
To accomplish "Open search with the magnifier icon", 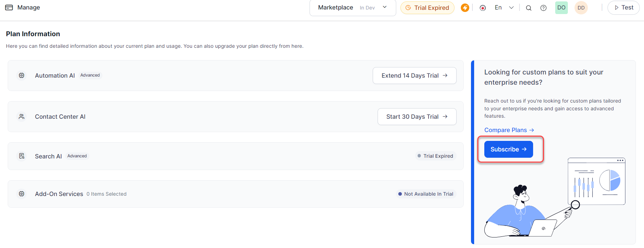I will point(529,8).
